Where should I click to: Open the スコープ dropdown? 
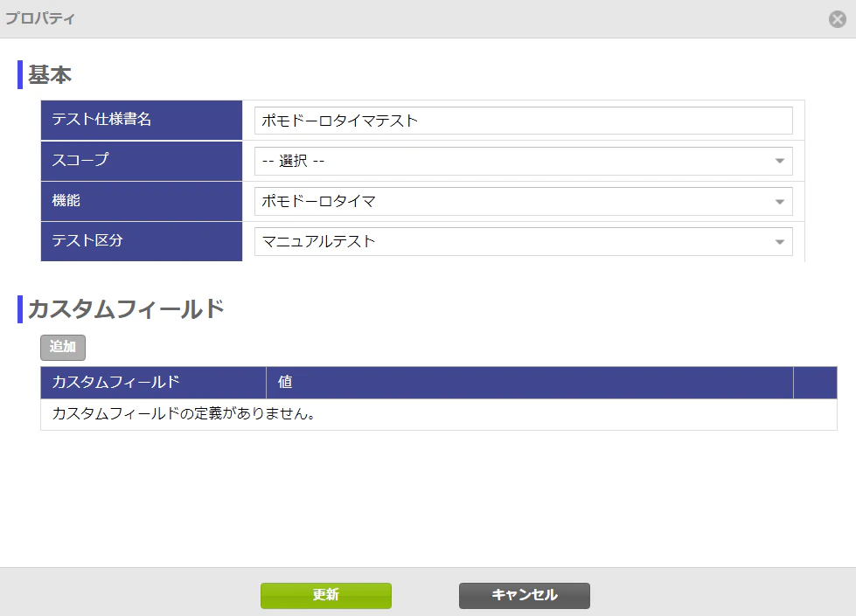[523, 161]
